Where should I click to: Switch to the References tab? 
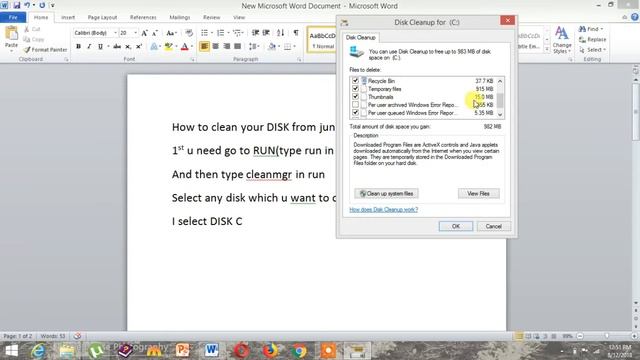point(143,18)
